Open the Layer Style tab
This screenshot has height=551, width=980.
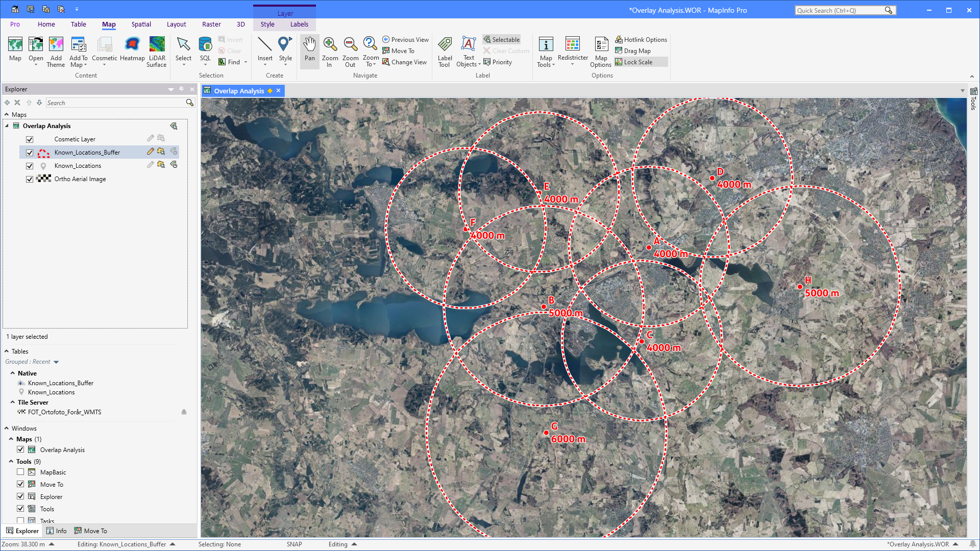[267, 24]
